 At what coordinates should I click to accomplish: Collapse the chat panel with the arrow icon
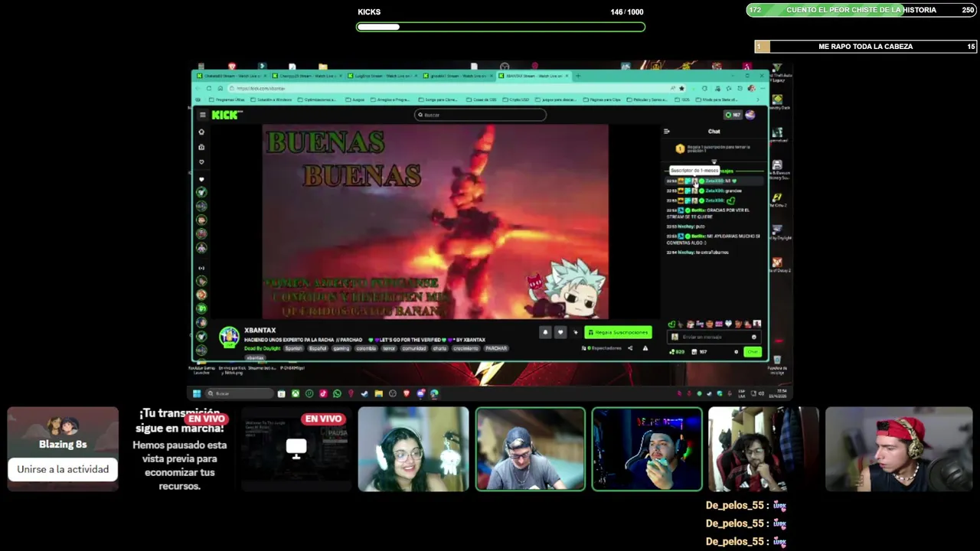tap(667, 132)
